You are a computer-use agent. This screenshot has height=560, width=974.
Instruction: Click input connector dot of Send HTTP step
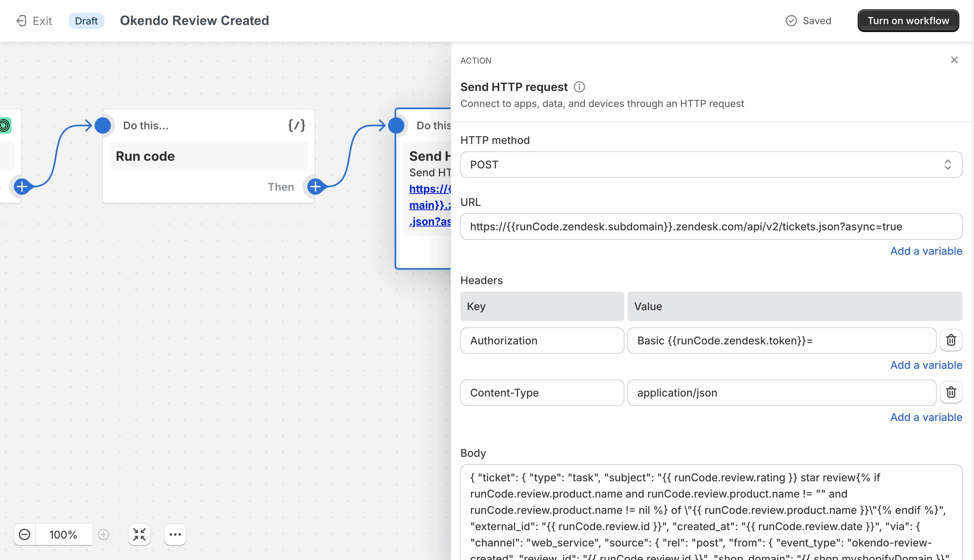(396, 125)
